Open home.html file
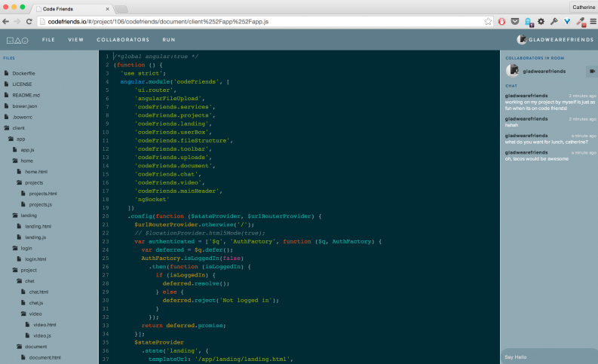 coord(36,172)
